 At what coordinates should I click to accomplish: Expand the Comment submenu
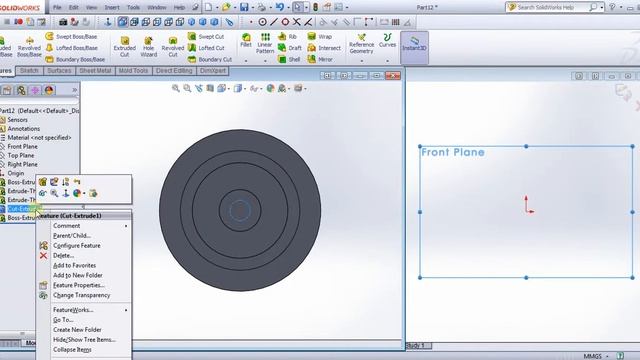point(126,226)
